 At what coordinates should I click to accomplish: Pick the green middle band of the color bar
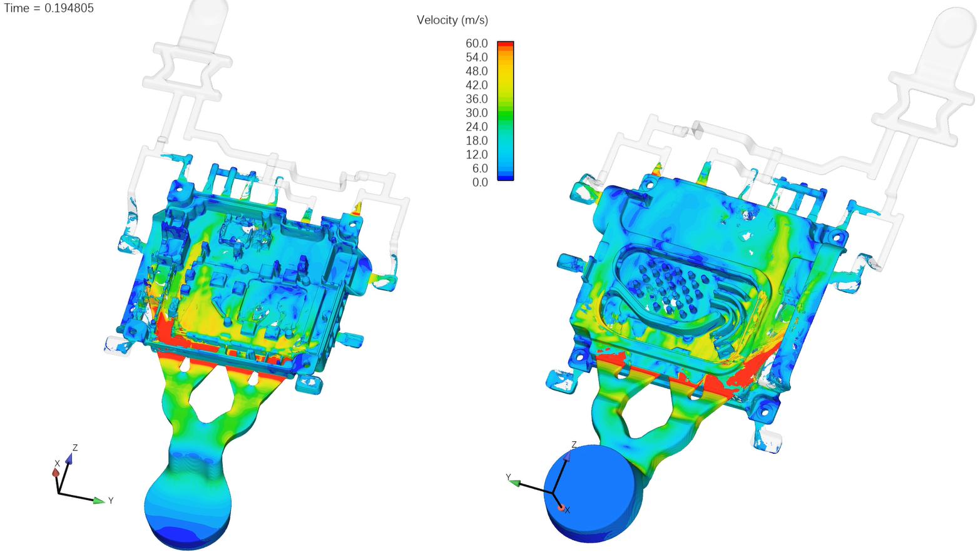[x=505, y=116]
